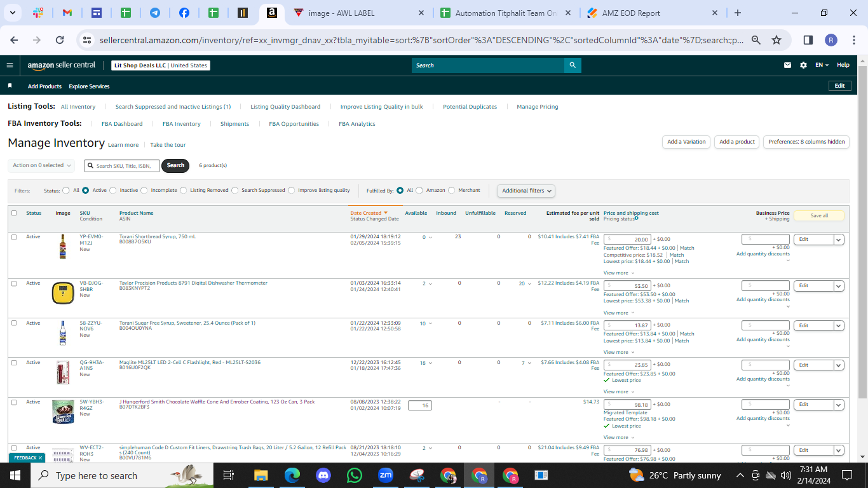Open the EN language dropdown
The width and height of the screenshot is (868, 488).
(x=822, y=65)
